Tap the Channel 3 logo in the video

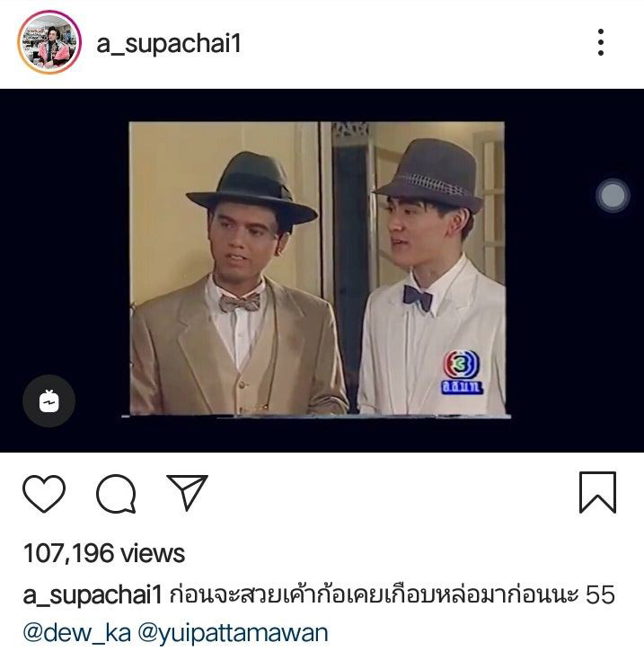coord(463,372)
